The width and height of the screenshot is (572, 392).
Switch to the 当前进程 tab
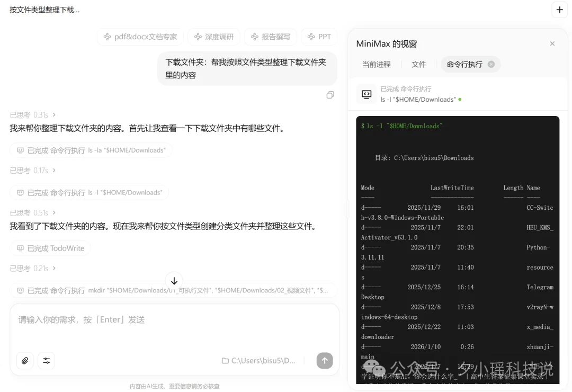point(377,64)
